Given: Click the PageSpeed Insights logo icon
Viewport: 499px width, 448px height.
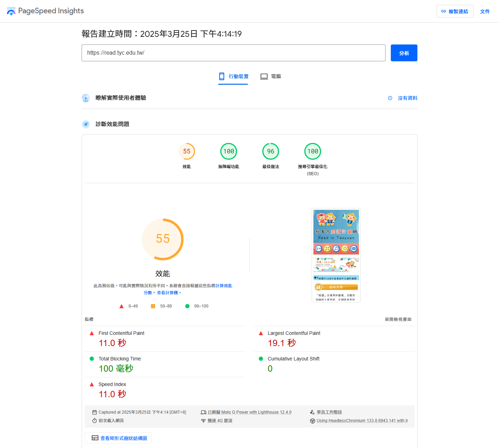Looking at the screenshot, I should [x=11, y=11].
